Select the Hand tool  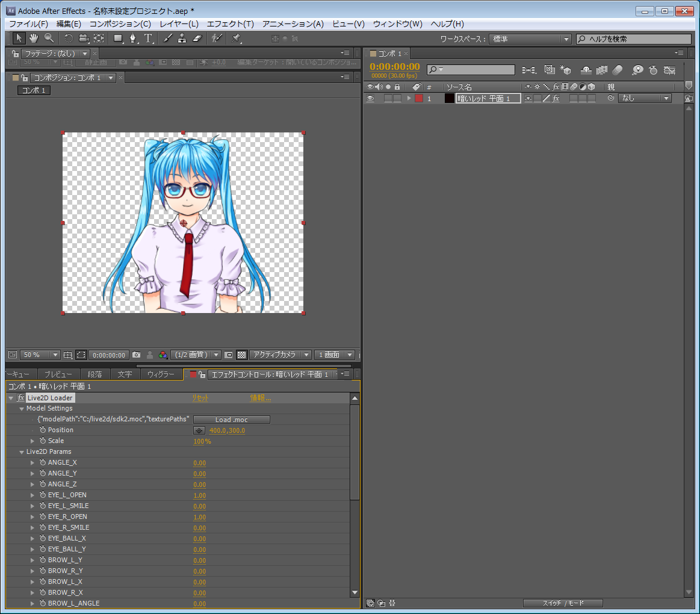(34, 39)
